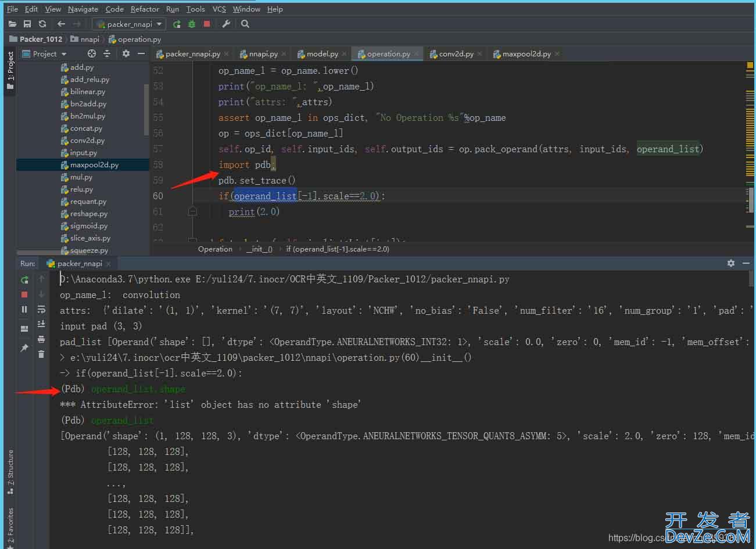Image resolution: width=756 pixels, height=549 pixels.
Task: Click the Operation breadcrumb below the editor
Action: 215,249
